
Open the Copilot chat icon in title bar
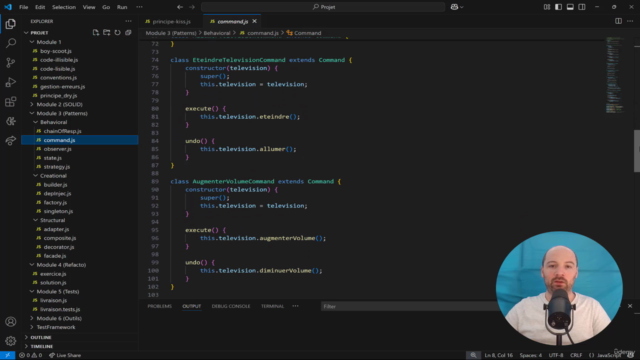[454, 7]
